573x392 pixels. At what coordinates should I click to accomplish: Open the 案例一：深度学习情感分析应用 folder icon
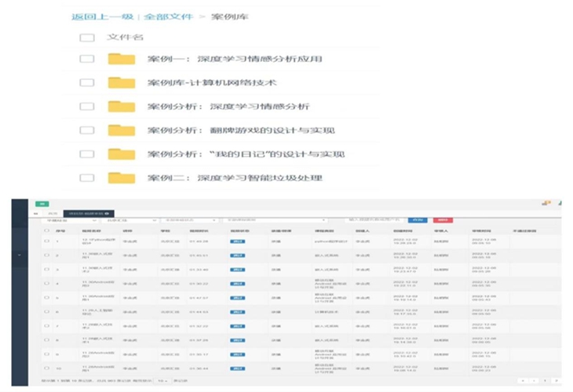pyautogui.click(x=122, y=59)
